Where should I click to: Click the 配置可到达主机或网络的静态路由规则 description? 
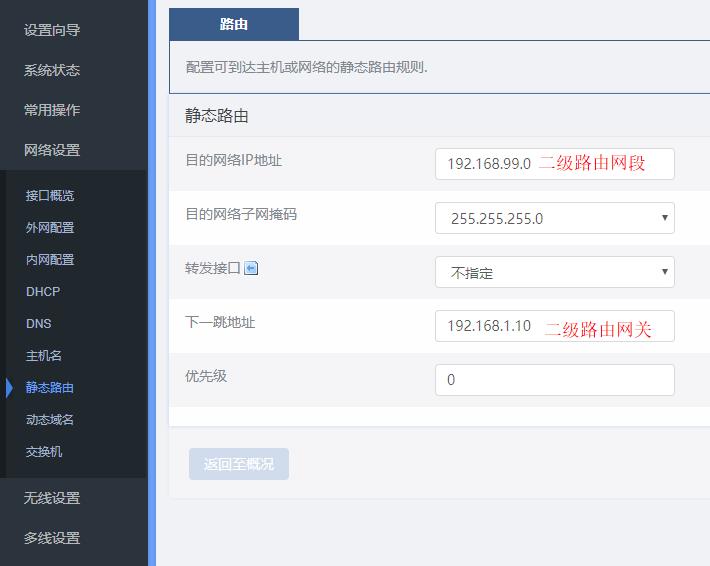307,67
